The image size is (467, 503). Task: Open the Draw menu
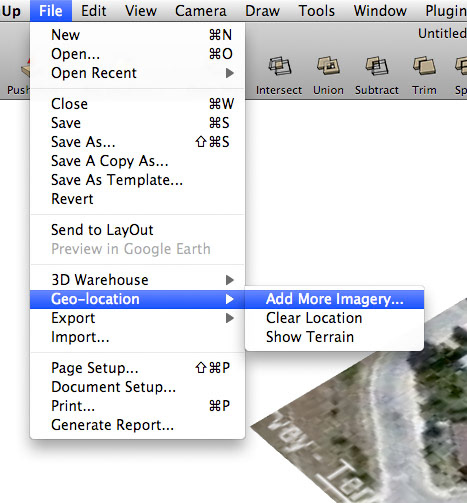(262, 11)
